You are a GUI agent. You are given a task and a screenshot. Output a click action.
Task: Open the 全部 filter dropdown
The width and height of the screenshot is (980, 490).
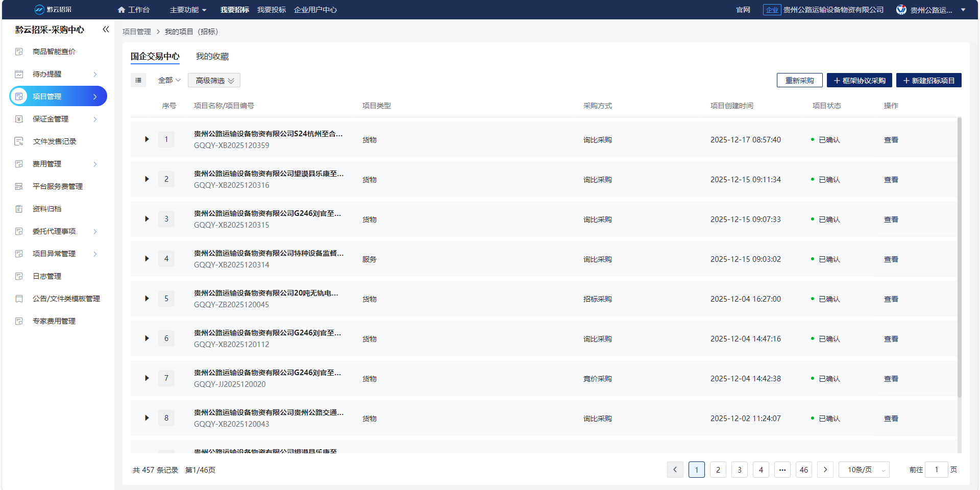[169, 80]
